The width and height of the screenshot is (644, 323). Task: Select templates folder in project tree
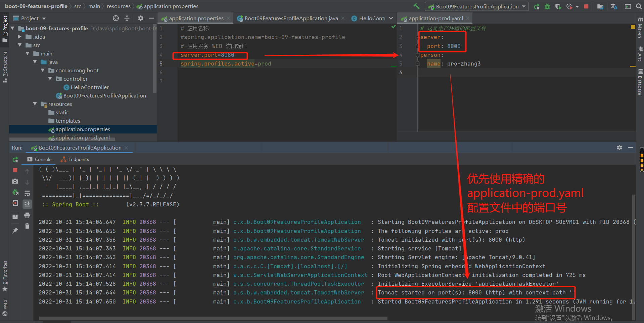pyautogui.click(x=64, y=121)
